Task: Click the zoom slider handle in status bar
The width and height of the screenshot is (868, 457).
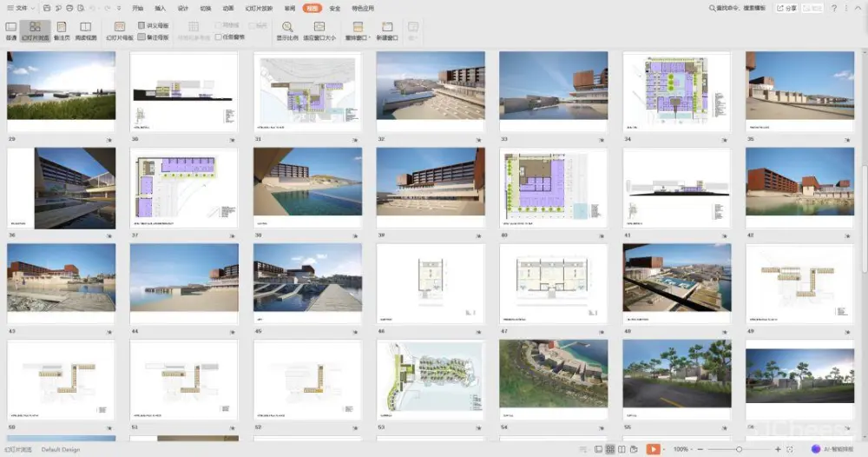Action: click(x=739, y=449)
